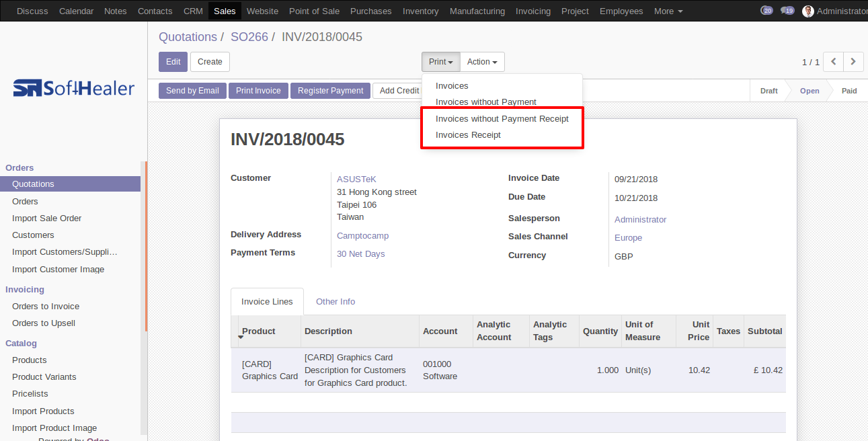Click the SoftHealer company logo
This screenshot has width=868, height=441.
pos(73,88)
